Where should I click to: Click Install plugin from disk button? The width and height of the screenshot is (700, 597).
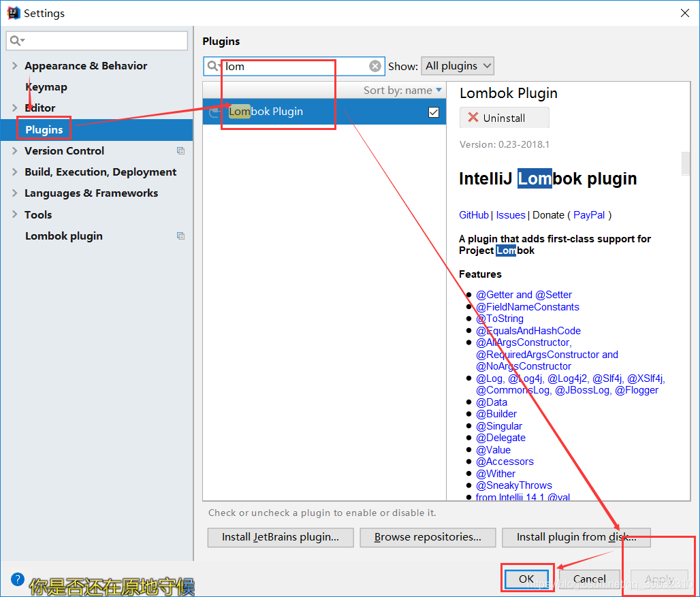point(576,537)
